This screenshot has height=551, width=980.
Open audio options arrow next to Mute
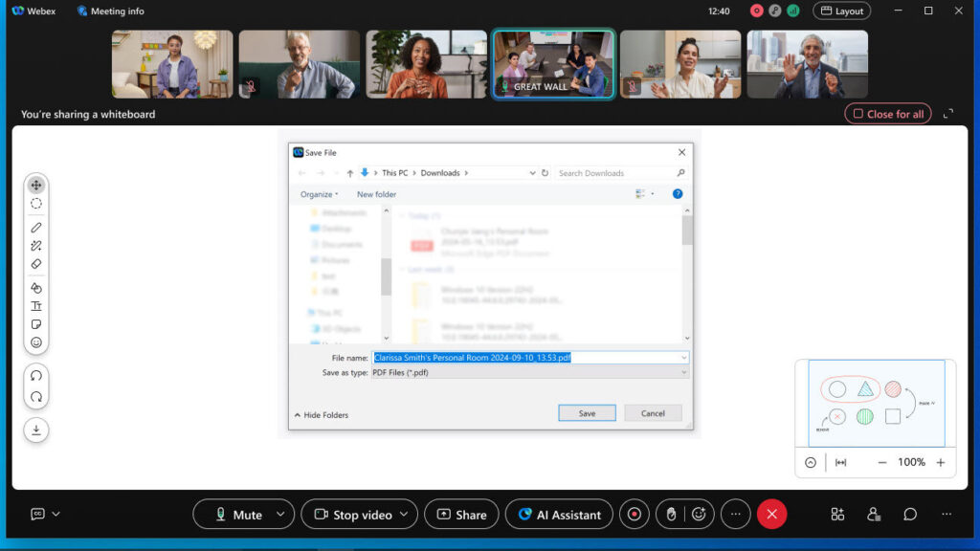pyautogui.click(x=280, y=514)
